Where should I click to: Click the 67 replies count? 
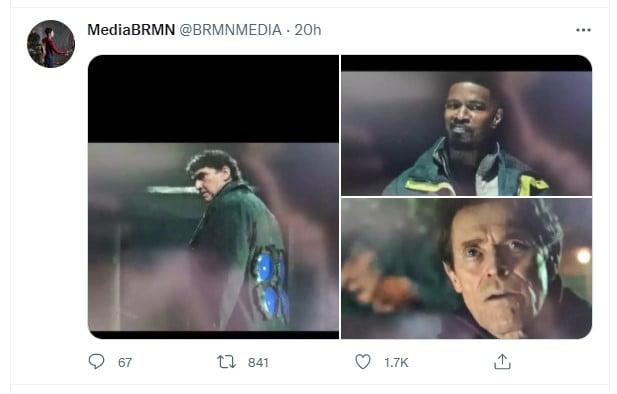click(x=125, y=362)
